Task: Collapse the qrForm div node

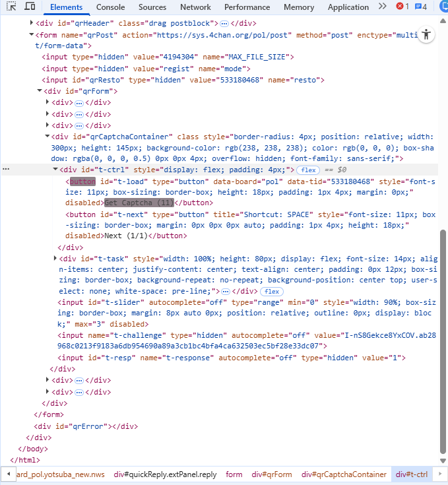Action: (x=40, y=90)
